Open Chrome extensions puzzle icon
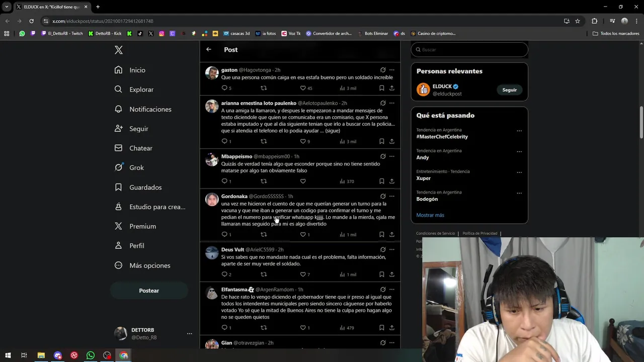 595,21
